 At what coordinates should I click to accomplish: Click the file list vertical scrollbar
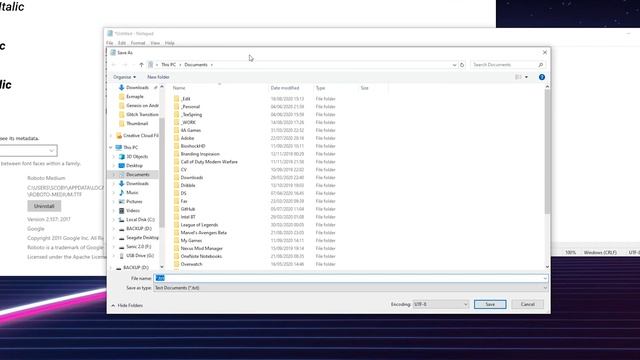(547, 151)
